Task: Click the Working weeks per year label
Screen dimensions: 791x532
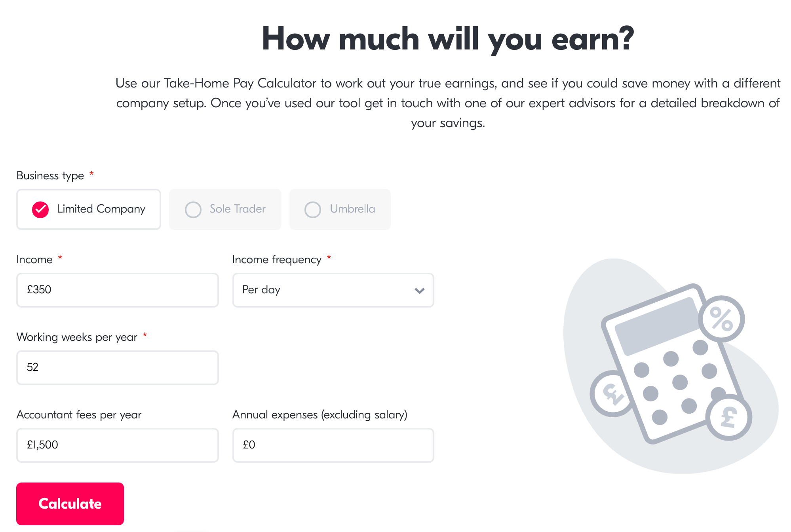Action: coord(77,337)
